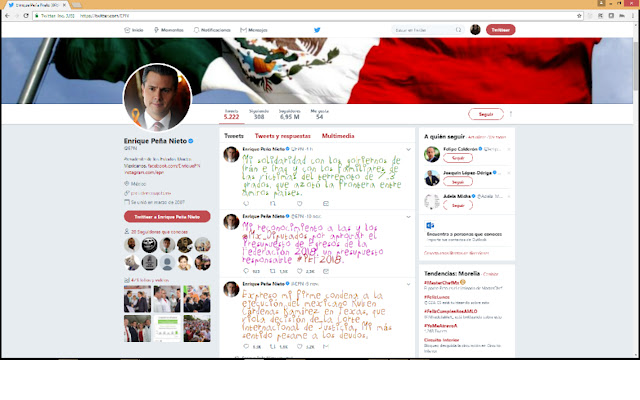Viewport: 640px width, 400px height.
Task: Bookmark this page with the star icon
Action: click(579, 16)
